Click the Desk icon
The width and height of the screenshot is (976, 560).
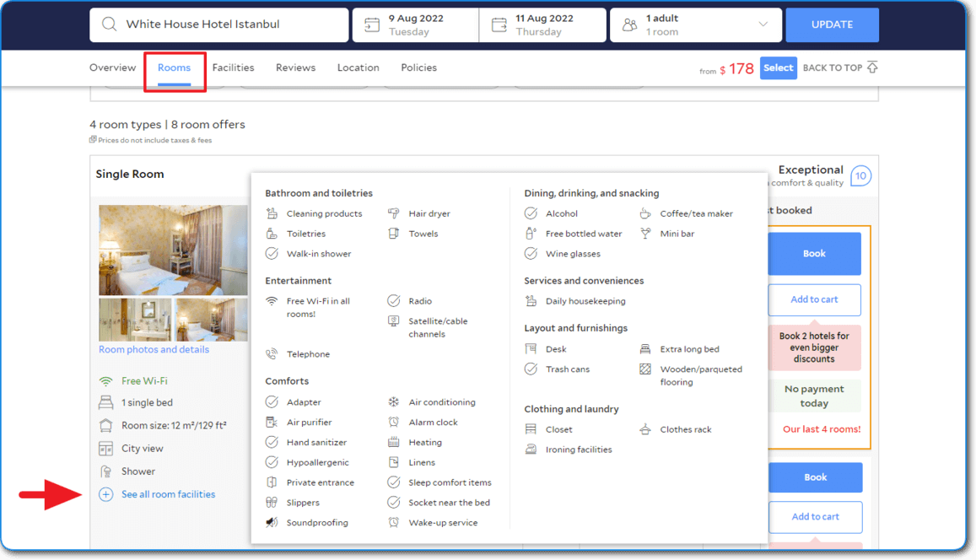pos(531,349)
